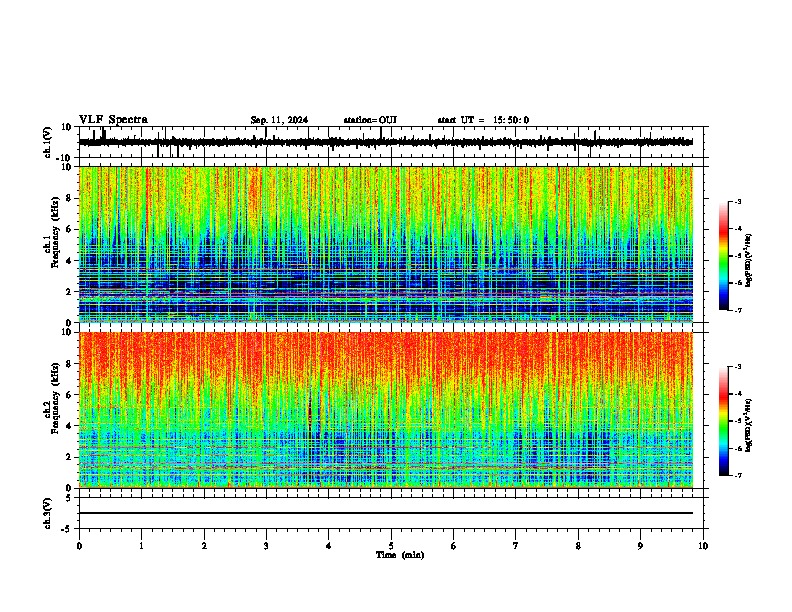Click the "VLF Spectra" plot title
This screenshot has width=792, height=612.
(114, 120)
